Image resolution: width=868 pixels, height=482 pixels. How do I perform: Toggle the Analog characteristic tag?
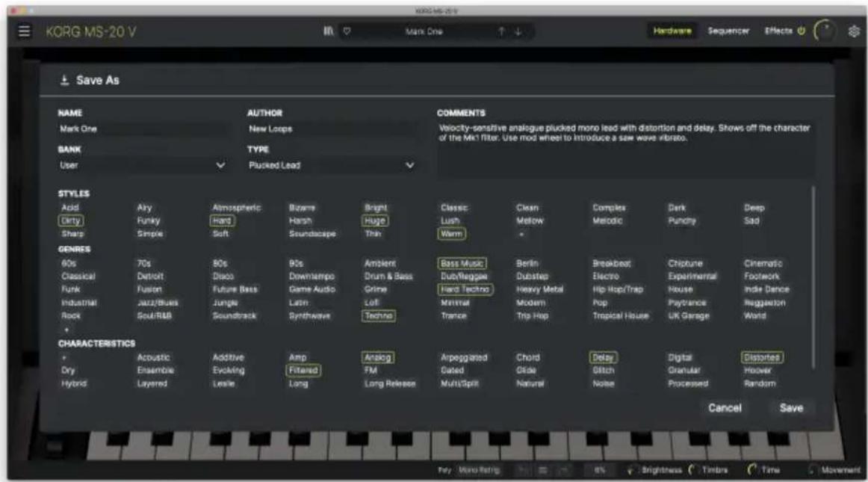377,358
